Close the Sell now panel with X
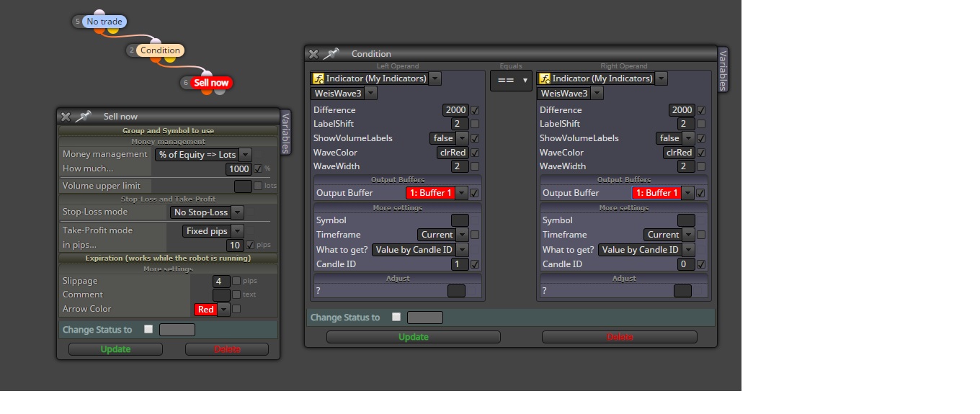 pyautogui.click(x=66, y=117)
